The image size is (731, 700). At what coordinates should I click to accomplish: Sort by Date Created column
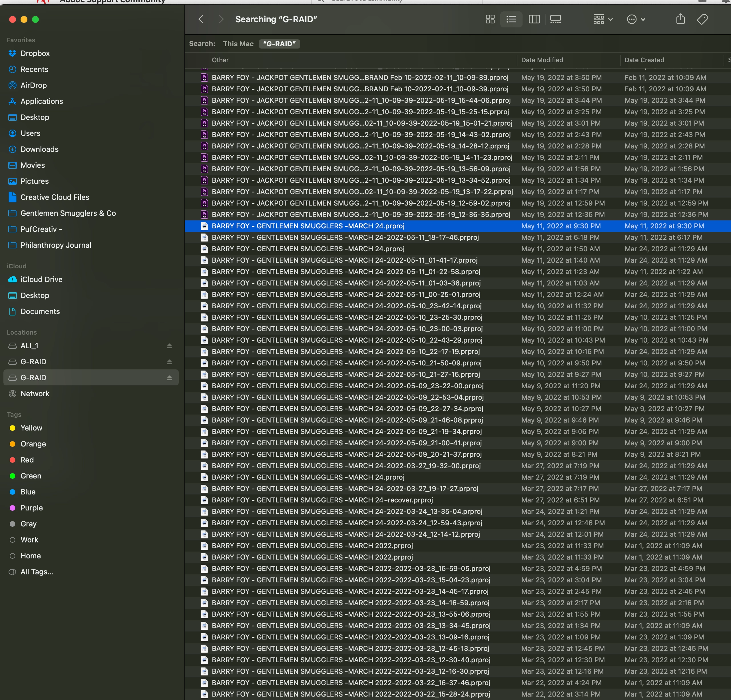click(644, 60)
